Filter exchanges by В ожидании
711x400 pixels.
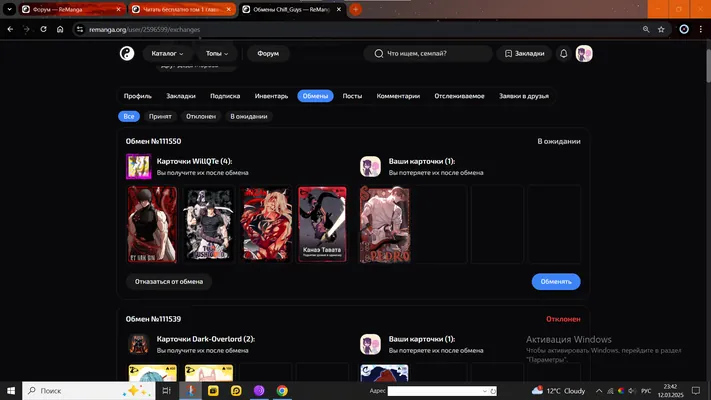(248, 117)
